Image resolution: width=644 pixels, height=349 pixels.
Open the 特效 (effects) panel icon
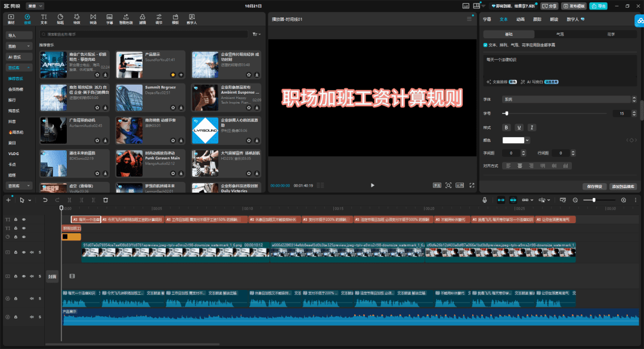point(76,18)
